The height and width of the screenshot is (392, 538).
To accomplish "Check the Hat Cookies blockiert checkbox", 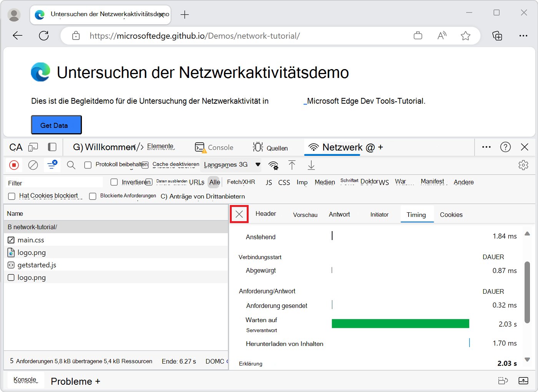I will click(12, 196).
